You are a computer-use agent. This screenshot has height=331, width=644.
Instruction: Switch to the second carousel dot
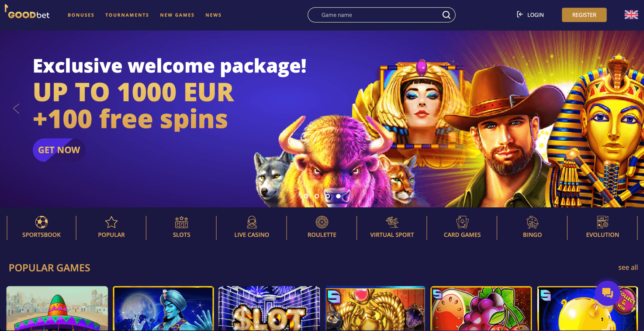pyautogui.click(x=317, y=196)
